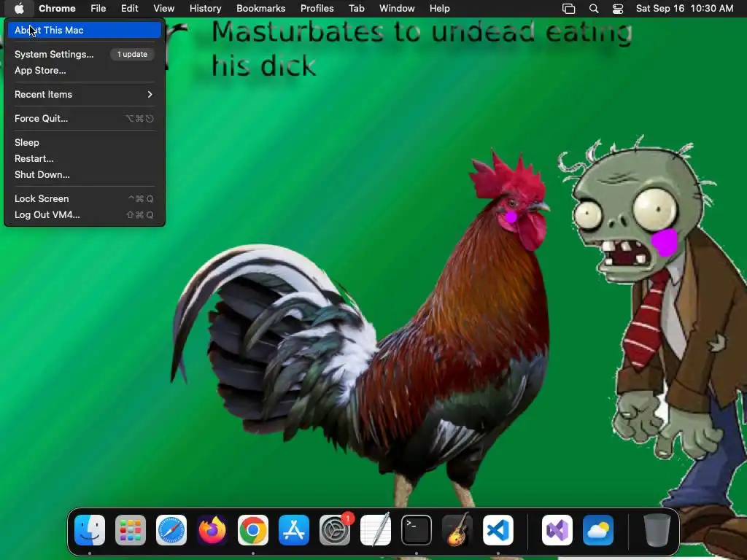747x560 pixels.
Task: Open the View menu
Action: (x=164, y=9)
